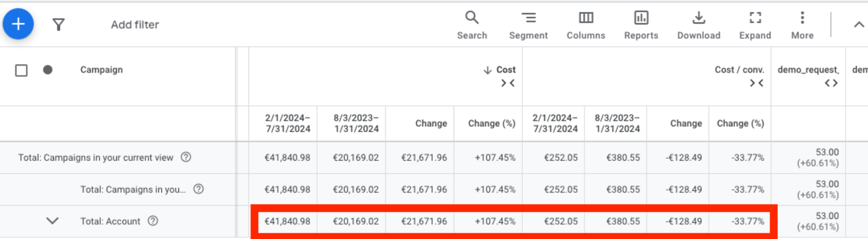The height and width of the screenshot is (239, 868).
Task: Sort by the Campaign column header
Action: 101,70
